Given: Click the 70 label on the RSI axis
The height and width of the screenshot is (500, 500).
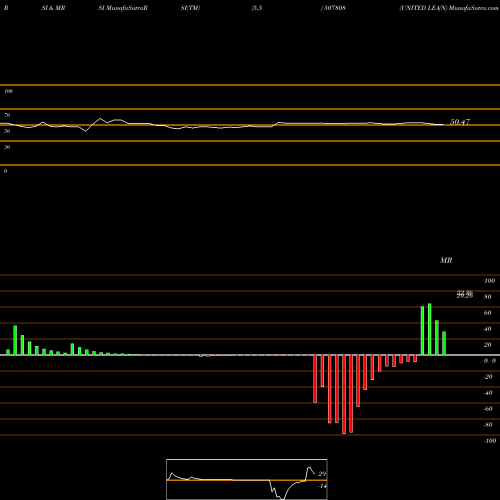Looking at the screenshot, I should coord(7,115).
